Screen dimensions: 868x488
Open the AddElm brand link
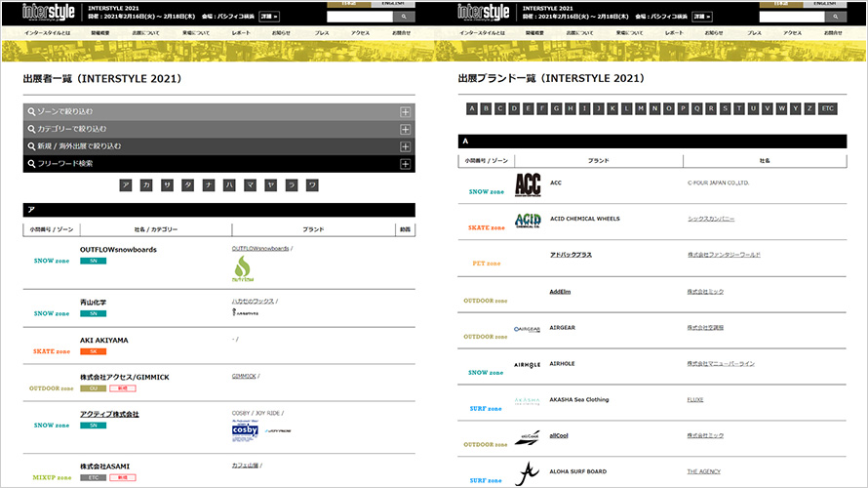560,292
